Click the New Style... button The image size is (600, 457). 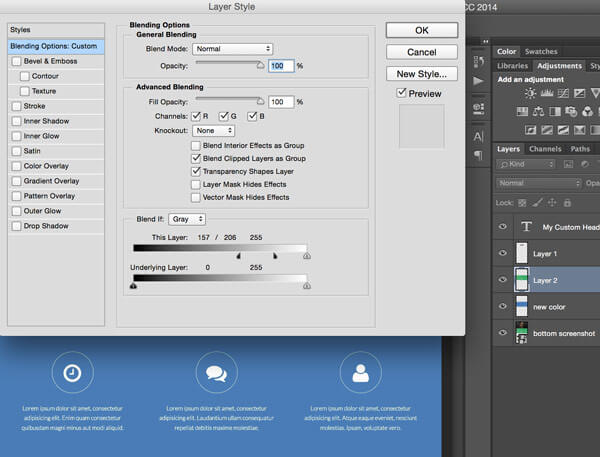pyautogui.click(x=422, y=74)
